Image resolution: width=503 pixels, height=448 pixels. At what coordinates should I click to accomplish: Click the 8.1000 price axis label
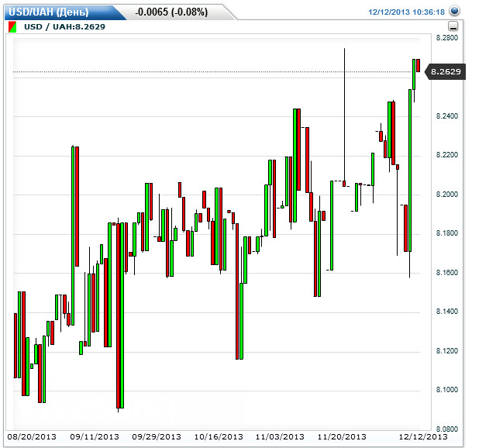click(447, 390)
